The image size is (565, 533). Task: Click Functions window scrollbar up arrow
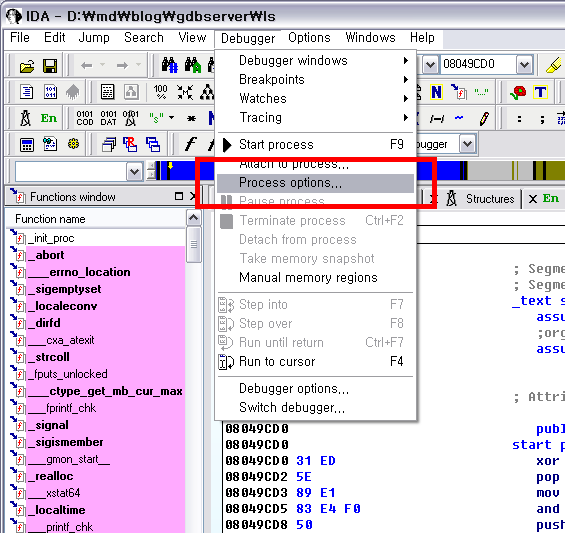point(193,218)
